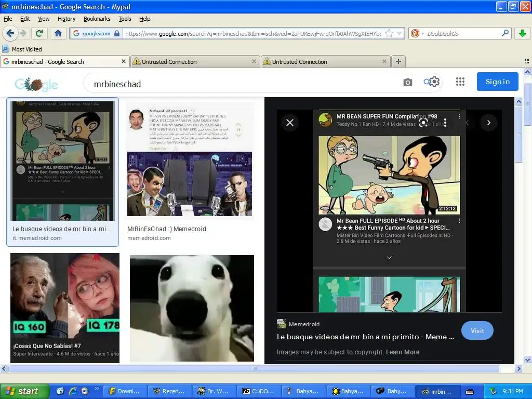The width and height of the screenshot is (532, 399).
Task: Click the padlock site identity icon
Action: (117, 33)
